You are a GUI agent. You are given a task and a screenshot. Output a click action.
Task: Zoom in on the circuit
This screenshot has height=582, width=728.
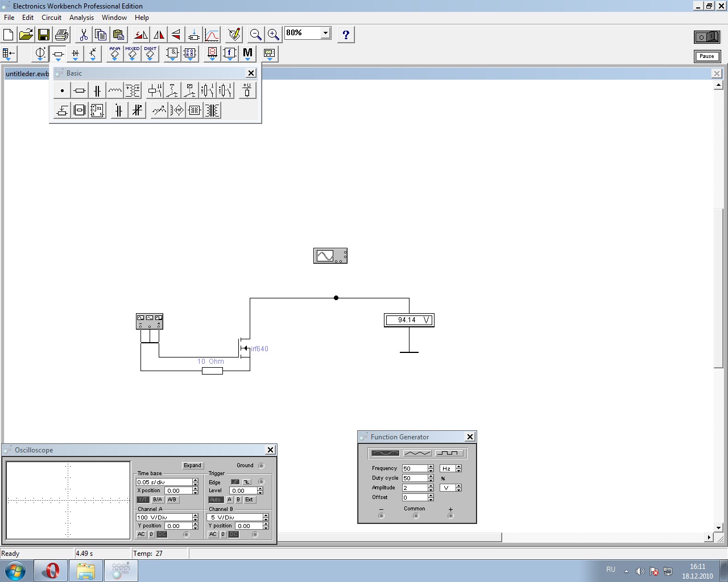(x=274, y=35)
